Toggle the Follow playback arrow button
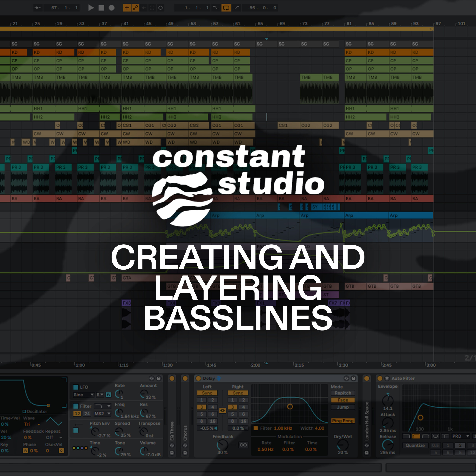The image size is (476, 476). (x=38, y=8)
